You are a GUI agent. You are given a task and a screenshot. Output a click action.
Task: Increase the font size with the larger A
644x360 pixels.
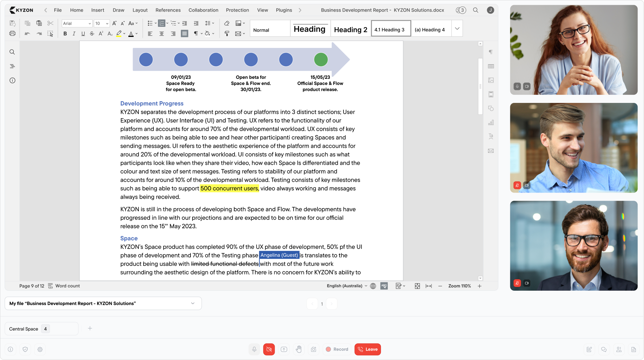pyautogui.click(x=114, y=23)
